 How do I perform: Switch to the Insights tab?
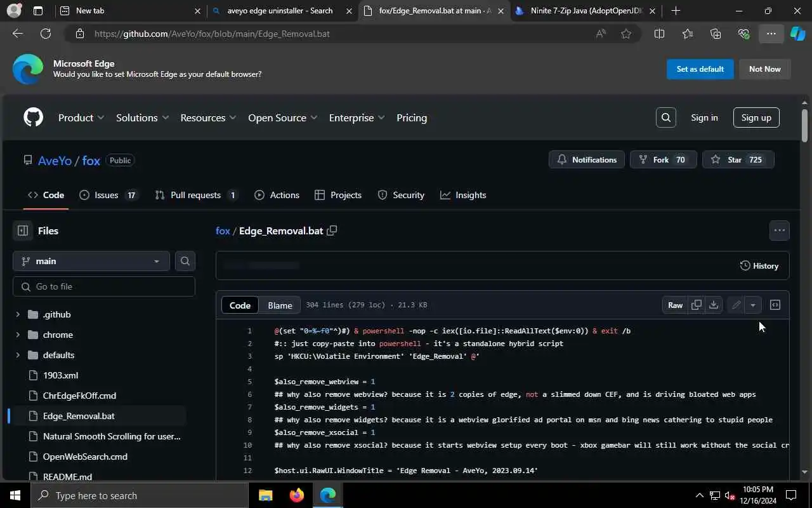click(x=463, y=195)
